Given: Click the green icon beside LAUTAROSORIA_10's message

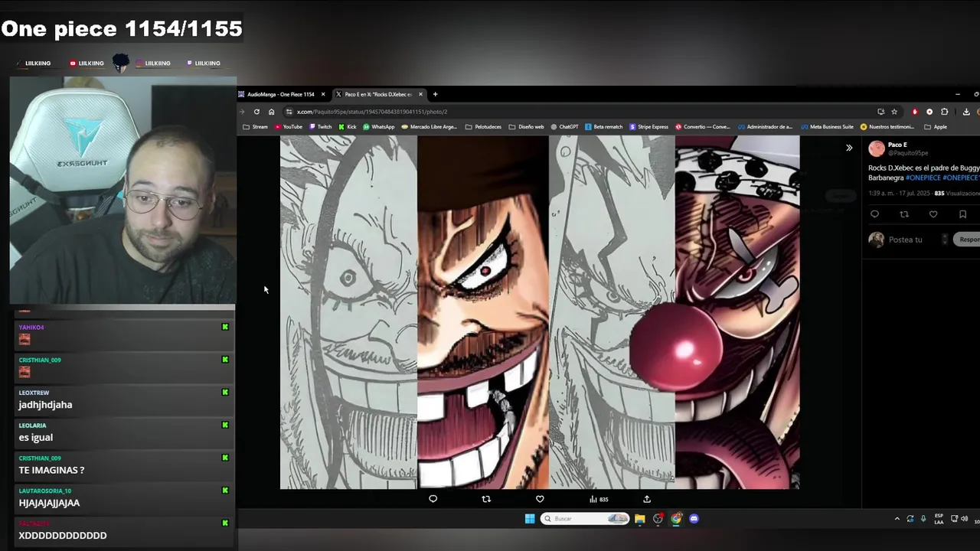Looking at the screenshot, I should 225,491.
